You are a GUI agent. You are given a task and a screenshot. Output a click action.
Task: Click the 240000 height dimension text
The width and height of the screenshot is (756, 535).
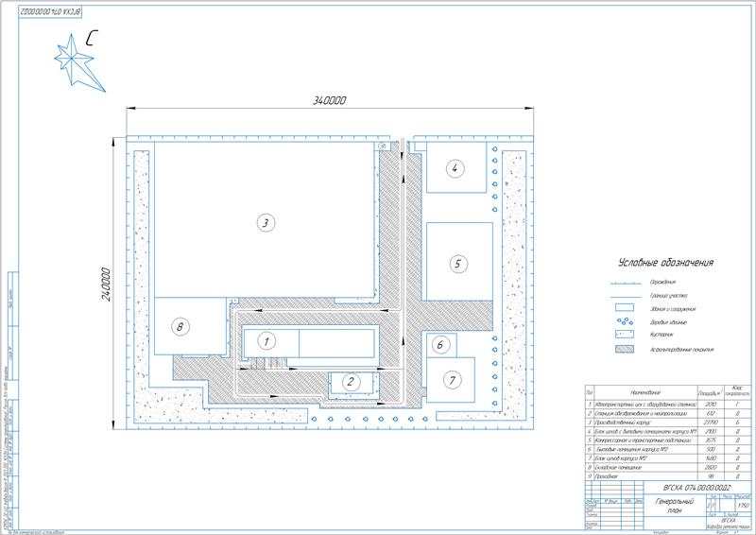(x=106, y=285)
